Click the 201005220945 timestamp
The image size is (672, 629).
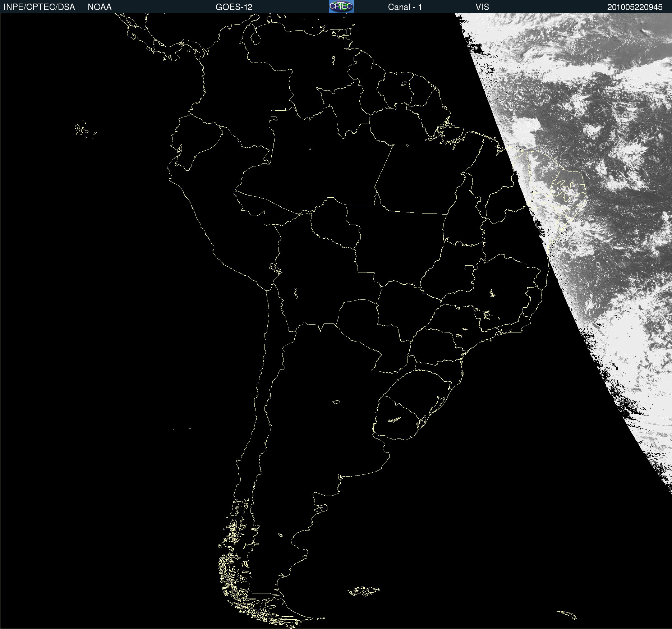(635, 7)
